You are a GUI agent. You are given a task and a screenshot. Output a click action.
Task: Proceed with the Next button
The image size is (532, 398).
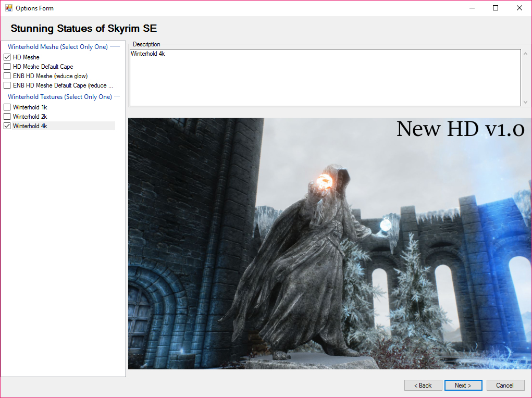[463, 385]
